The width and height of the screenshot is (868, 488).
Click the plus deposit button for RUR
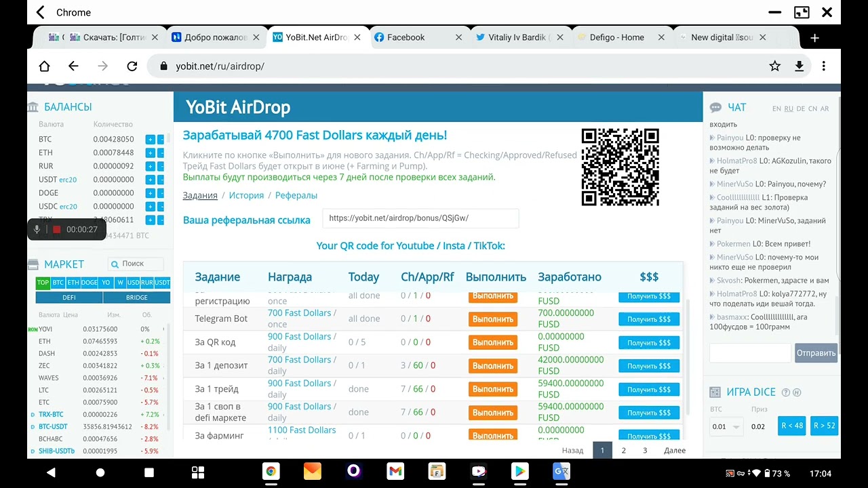(x=150, y=167)
